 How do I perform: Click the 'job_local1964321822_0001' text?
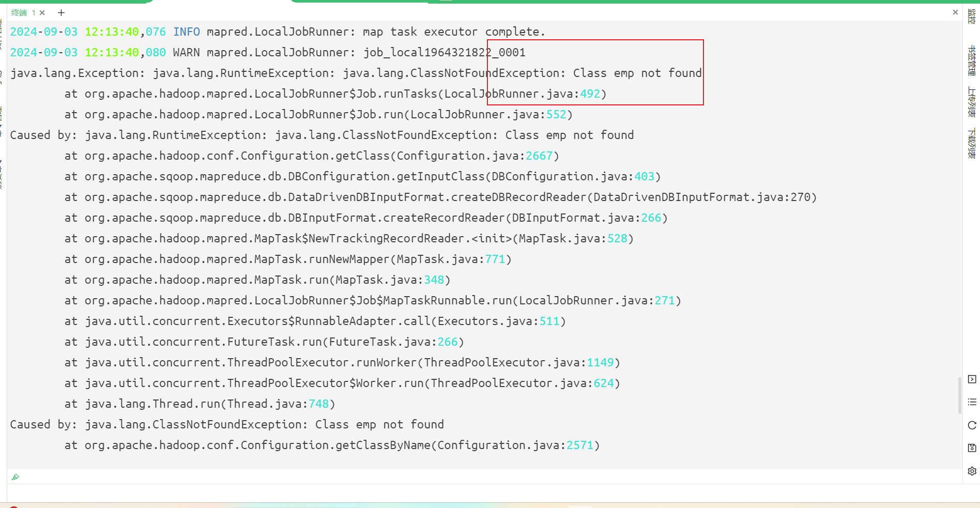[x=444, y=53]
